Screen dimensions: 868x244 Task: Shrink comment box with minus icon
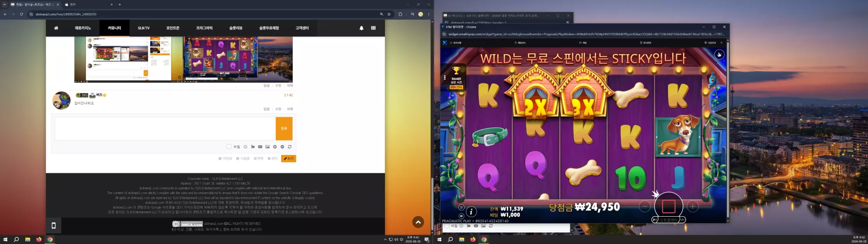click(282, 147)
